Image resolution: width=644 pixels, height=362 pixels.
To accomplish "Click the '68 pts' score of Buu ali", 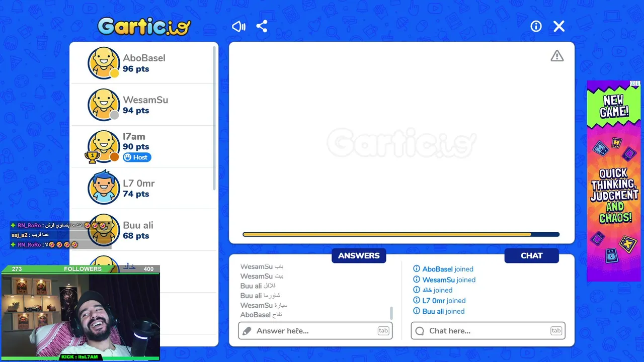I will point(136,236).
